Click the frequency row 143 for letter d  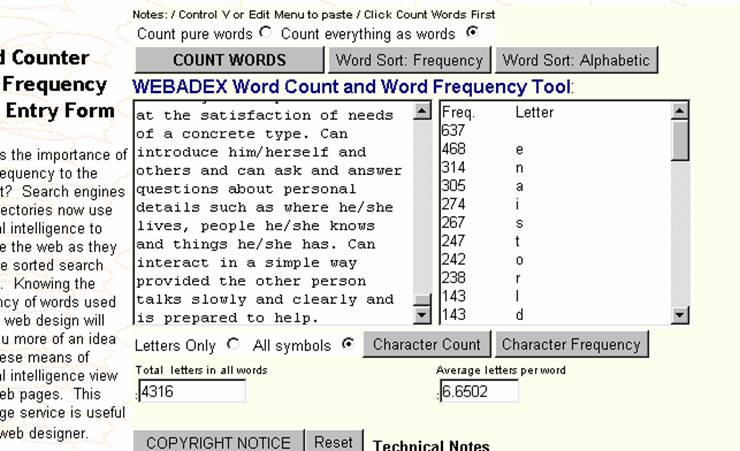[555, 315]
